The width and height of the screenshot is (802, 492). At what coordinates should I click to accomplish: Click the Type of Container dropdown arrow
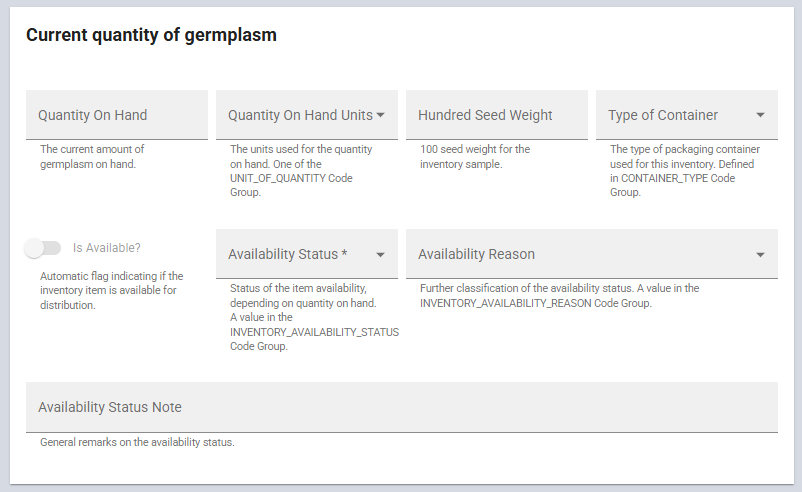761,115
